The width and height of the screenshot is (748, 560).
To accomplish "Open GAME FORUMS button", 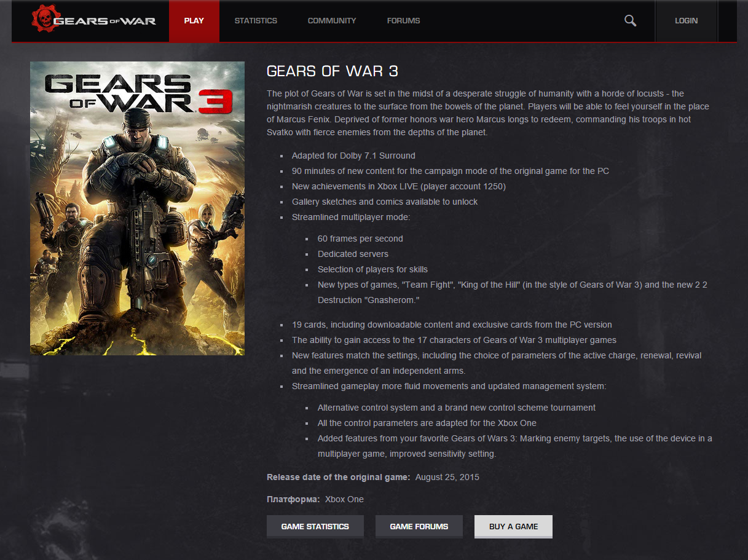I will [x=419, y=527].
